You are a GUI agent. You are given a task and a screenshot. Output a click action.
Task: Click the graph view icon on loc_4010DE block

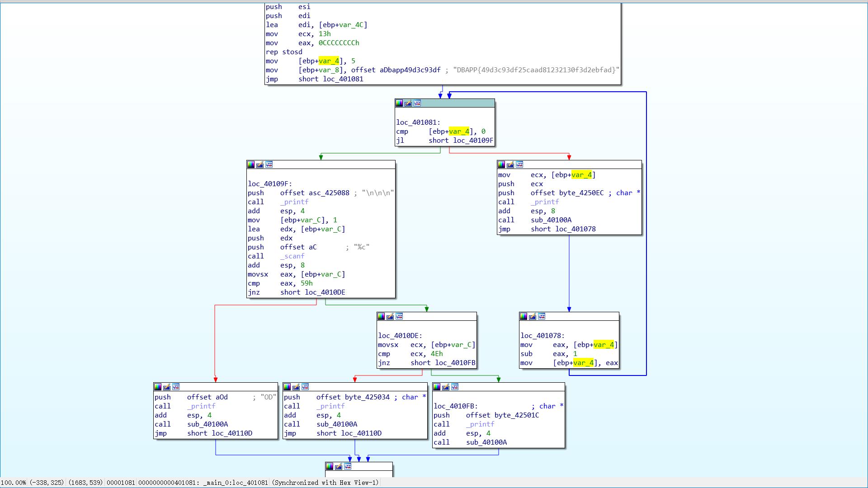398,316
